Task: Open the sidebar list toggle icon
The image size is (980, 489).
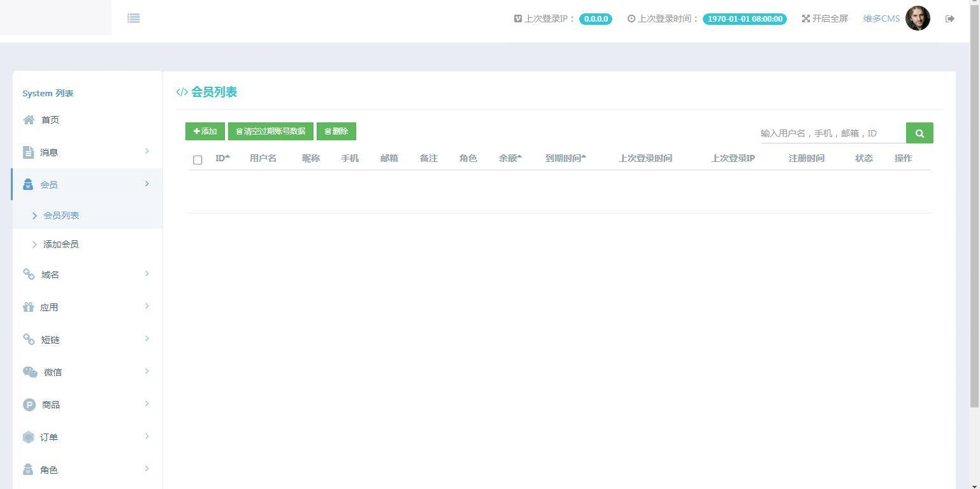Action: click(133, 18)
